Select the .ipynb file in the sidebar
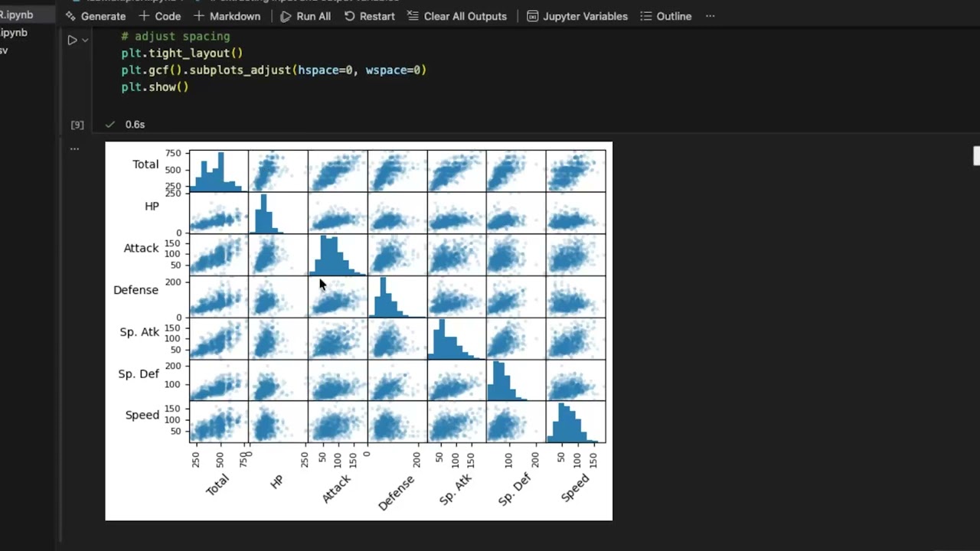This screenshot has width=980, height=551. [x=14, y=32]
